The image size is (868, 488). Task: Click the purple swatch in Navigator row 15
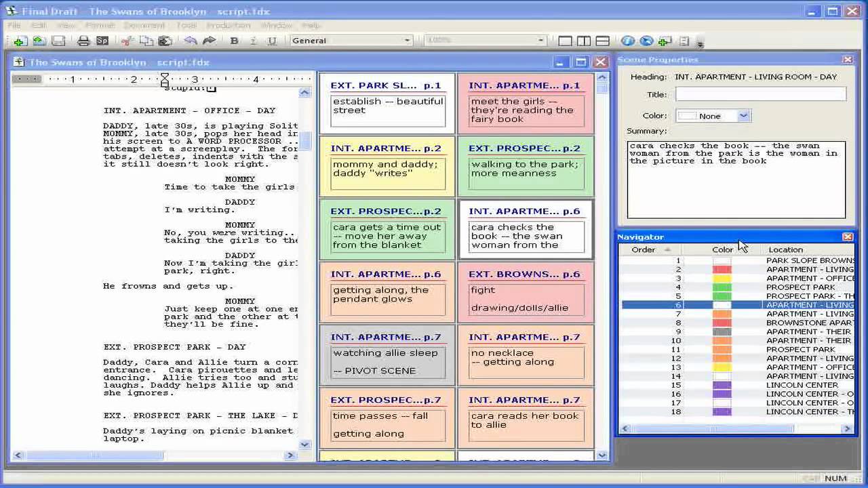[x=722, y=385]
